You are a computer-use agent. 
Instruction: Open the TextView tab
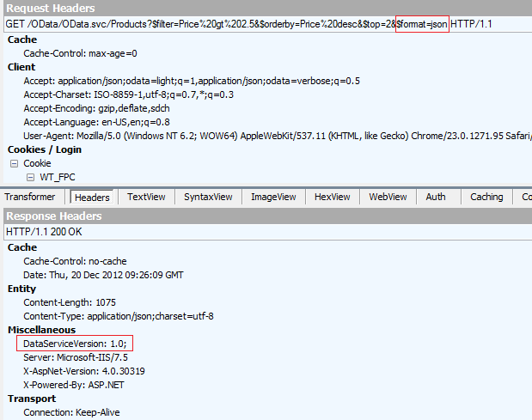pos(146,197)
